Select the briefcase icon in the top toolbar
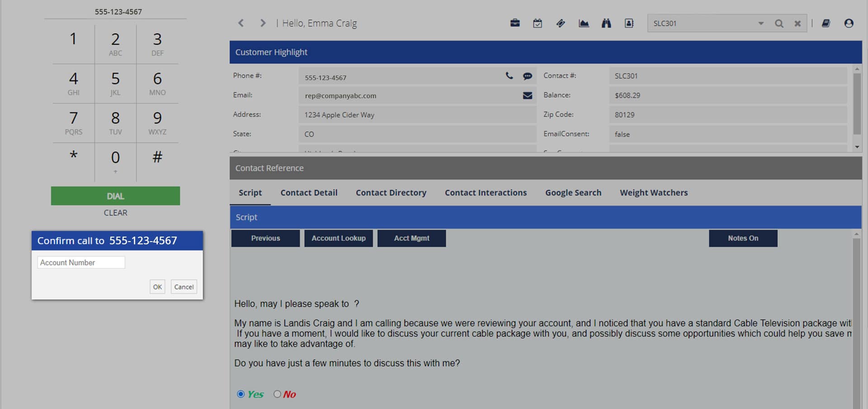The width and height of the screenshot is (868, 409). (x=515, y=23)
